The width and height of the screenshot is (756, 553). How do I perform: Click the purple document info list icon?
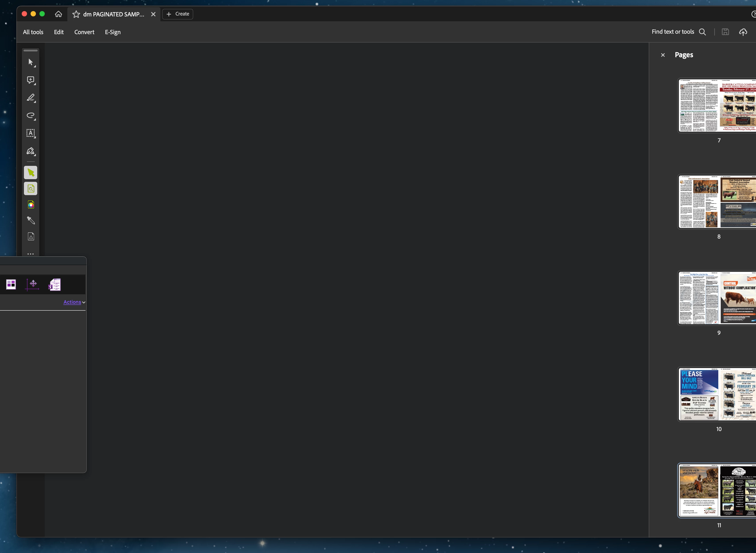click(55, 284)
